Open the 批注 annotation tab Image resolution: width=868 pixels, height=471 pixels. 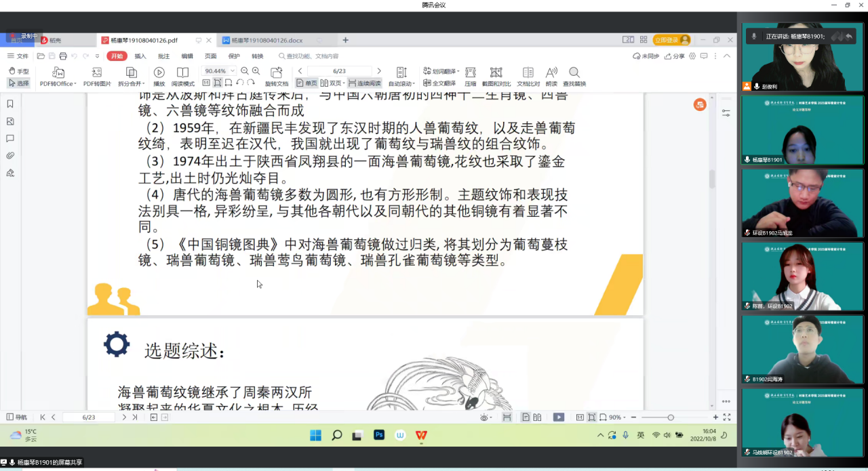click(x=163, y=56)
